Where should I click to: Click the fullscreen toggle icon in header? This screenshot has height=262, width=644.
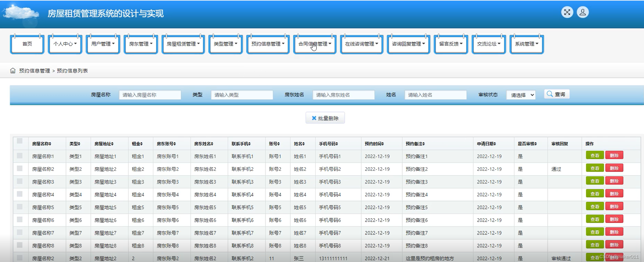pyautogui.click(x=567, y=12)
